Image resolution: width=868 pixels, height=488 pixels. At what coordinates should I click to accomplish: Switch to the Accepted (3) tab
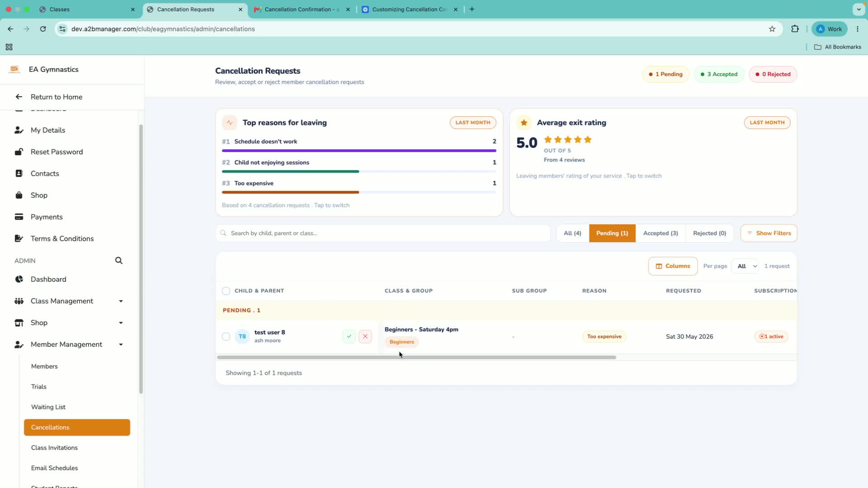click(x=660, y=233)
